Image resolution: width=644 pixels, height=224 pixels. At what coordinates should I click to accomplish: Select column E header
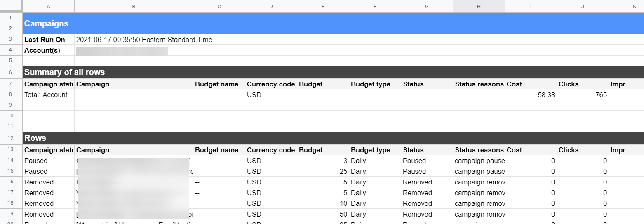pyautogui.click(x=323, y=6)
